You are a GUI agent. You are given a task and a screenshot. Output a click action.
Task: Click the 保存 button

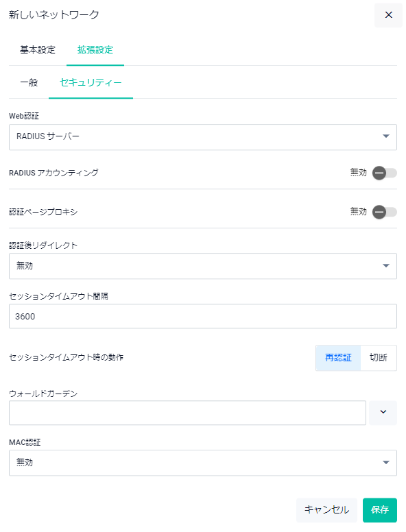(x=379, y=509)
